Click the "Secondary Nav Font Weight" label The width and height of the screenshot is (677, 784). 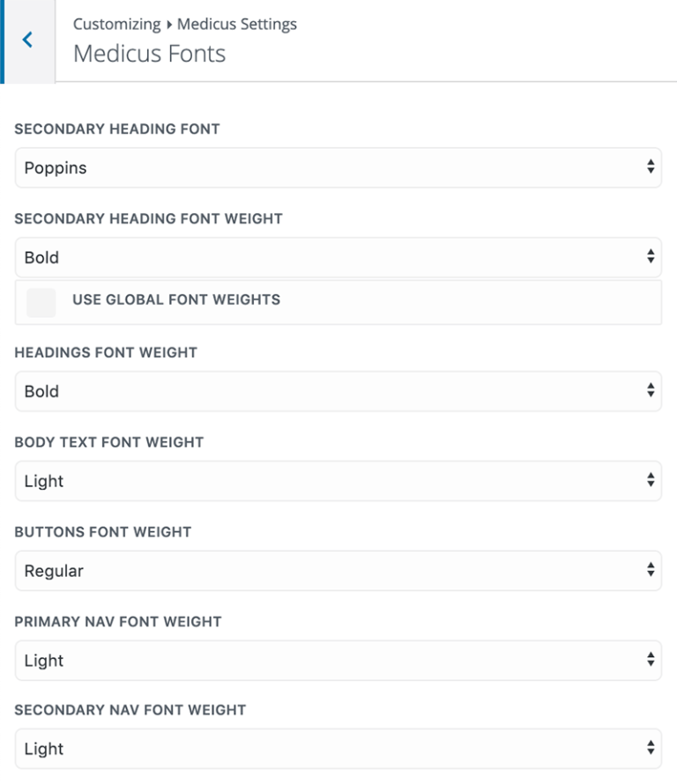[x=130, y=710]
